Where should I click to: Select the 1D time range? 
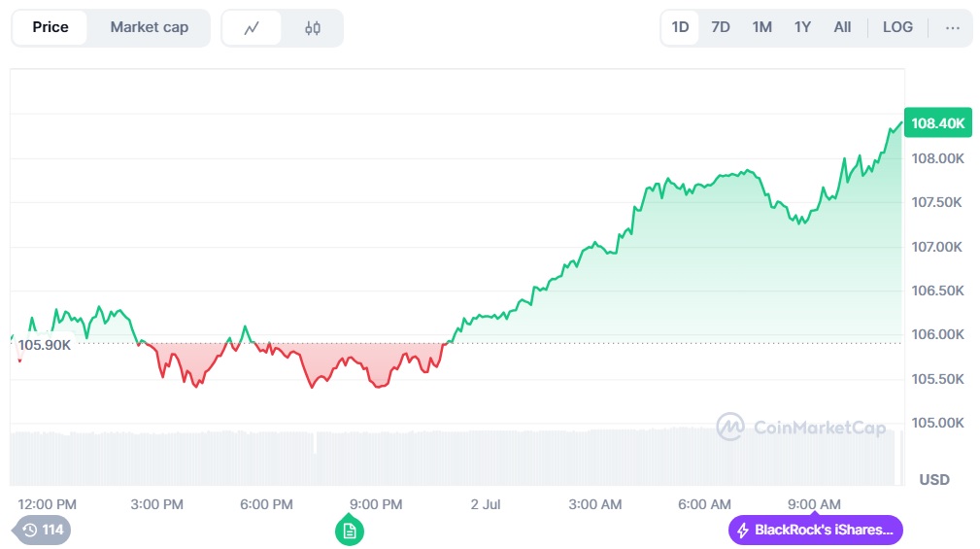pos(680,27)
